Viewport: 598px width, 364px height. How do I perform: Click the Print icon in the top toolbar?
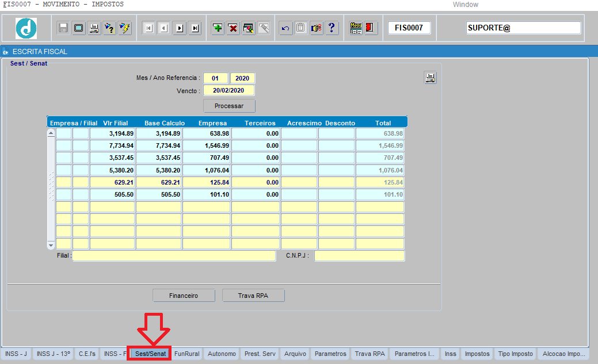94,28
